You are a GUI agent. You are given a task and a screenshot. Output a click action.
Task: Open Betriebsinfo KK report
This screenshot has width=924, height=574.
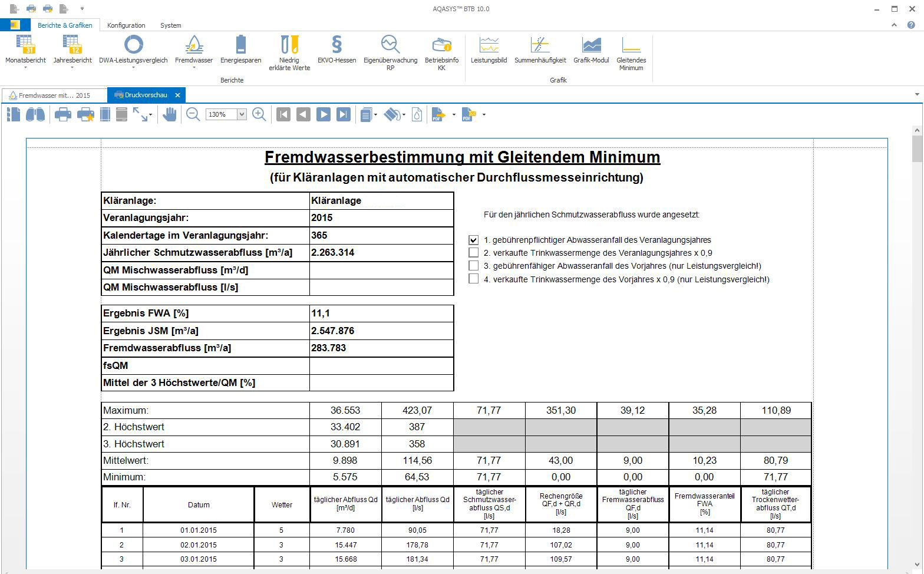441,53
